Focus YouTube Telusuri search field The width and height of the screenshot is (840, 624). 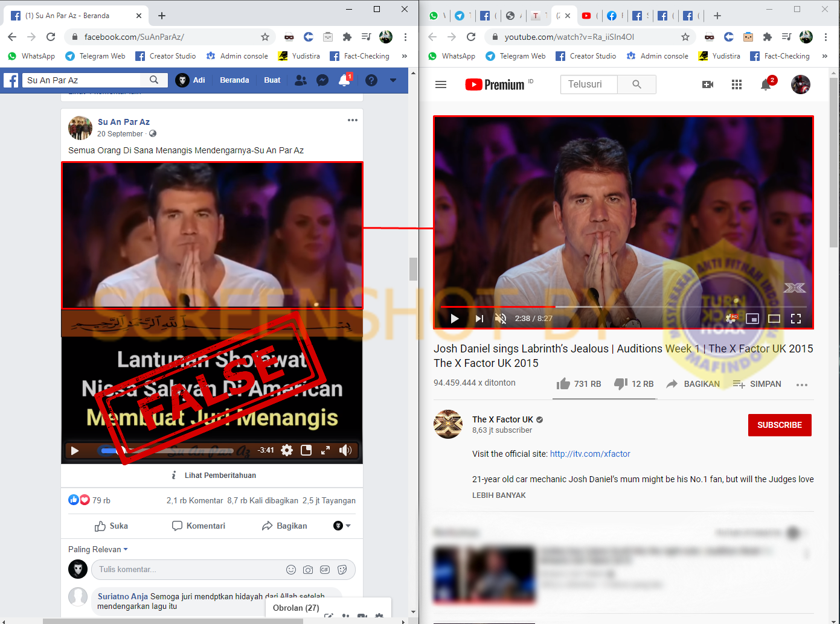click(589, 84)
